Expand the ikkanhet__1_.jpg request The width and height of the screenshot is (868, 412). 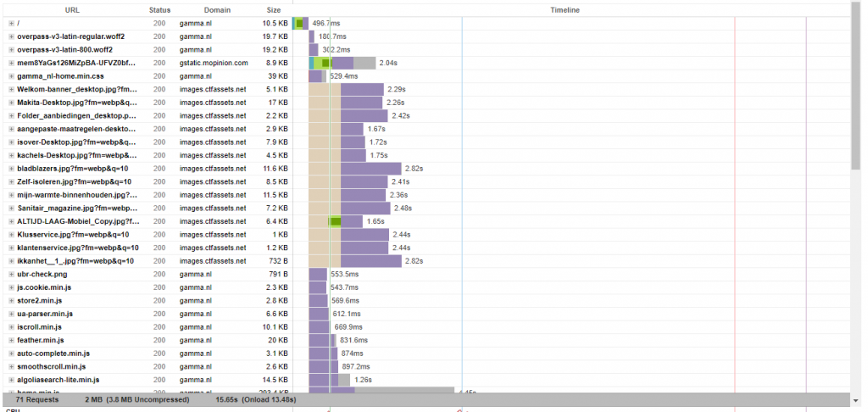[11, 261]
